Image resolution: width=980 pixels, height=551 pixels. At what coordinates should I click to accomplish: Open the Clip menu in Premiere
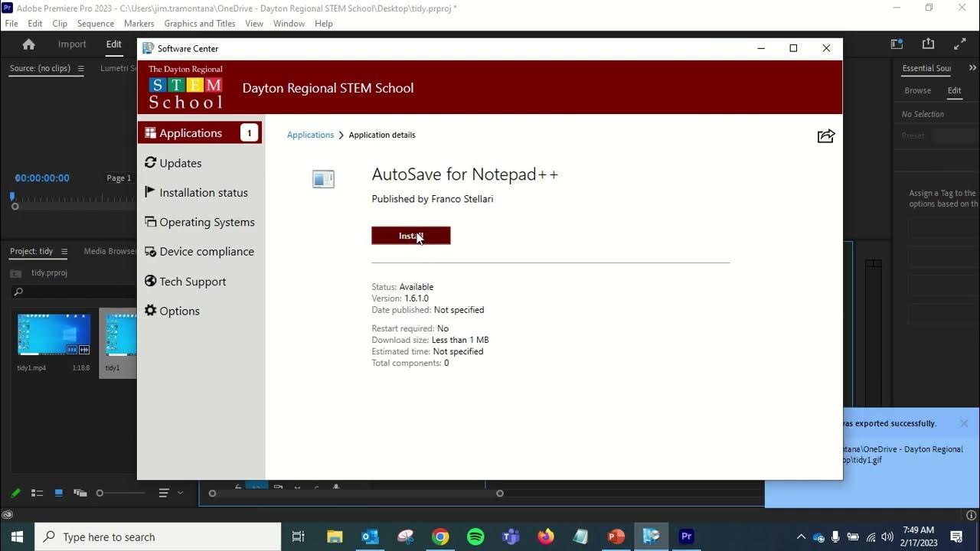coord(60,24)
